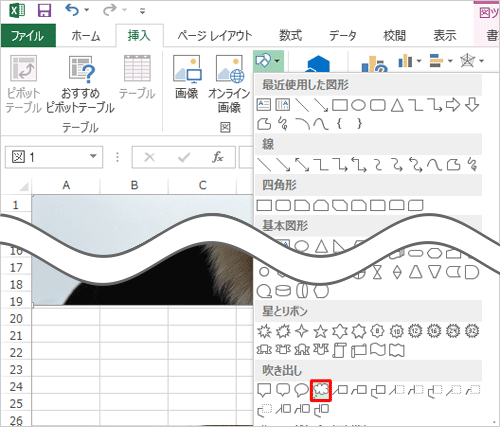Choose the plain rectangle in 四角形 section
Screen dimensions: 500x427
(264, 205)
